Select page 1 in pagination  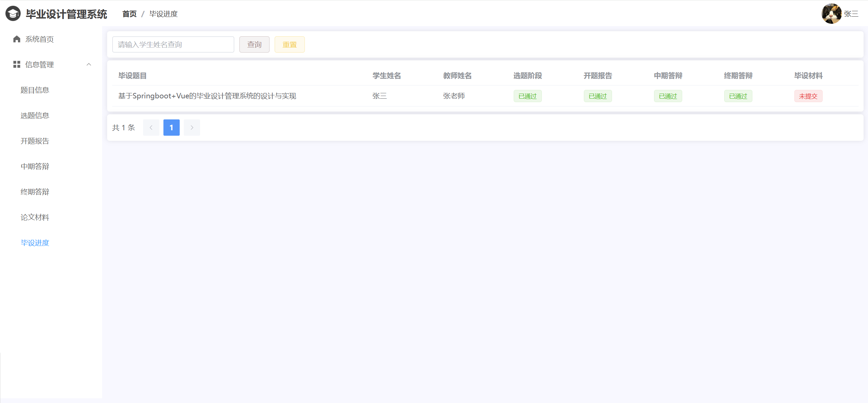click(x=172, y=128)
